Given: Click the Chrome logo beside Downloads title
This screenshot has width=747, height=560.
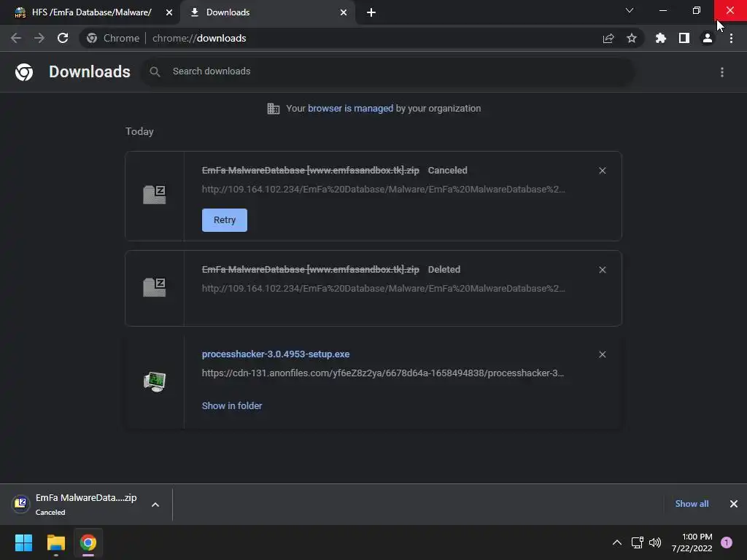Looking at the screenshot, I should 24,72.
